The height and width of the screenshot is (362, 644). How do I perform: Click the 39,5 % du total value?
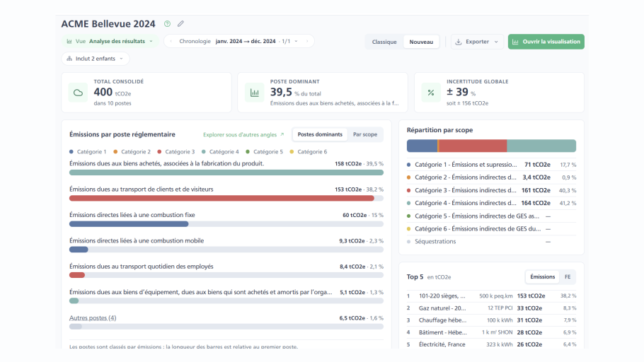[x=295, y=93]
